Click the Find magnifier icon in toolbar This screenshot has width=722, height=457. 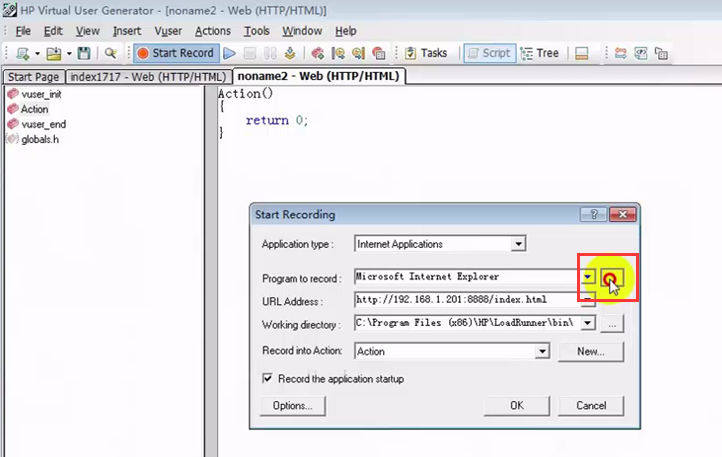[111, 53]
